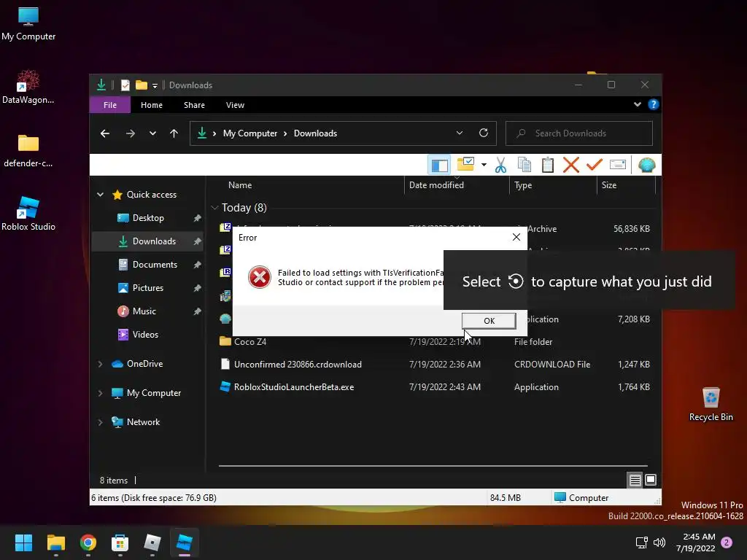Click the folder options toolbar icon
This screenshot has height=560, width=747.
pos(465,164)
